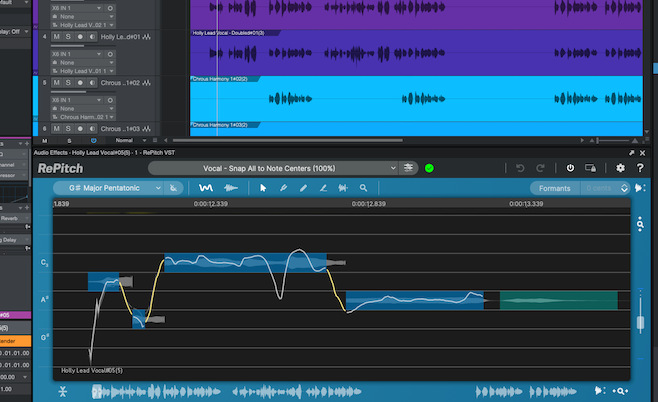The height and width of the screenshot is (402, 658).
Task: Select the long C3 pitch note block
Action: coord(245,263)
